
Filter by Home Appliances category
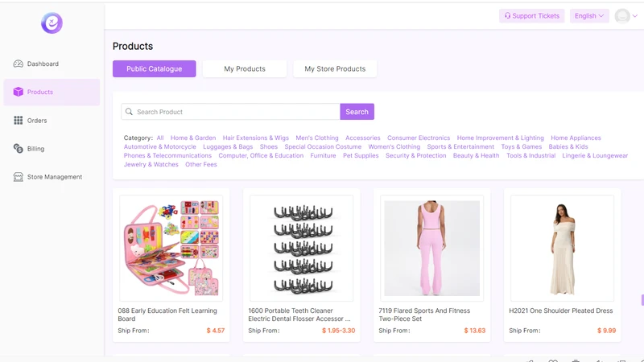tap(576, 138)
